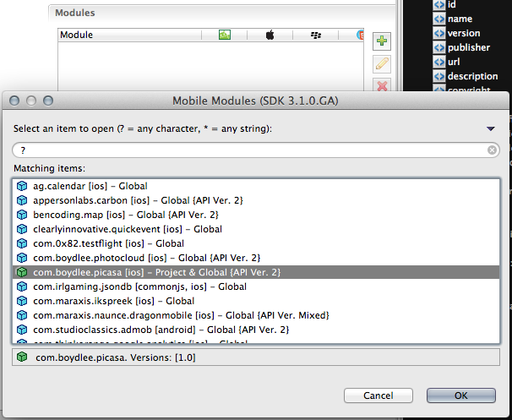Click the BlackBerry column header icon

(x=316, y=35)
